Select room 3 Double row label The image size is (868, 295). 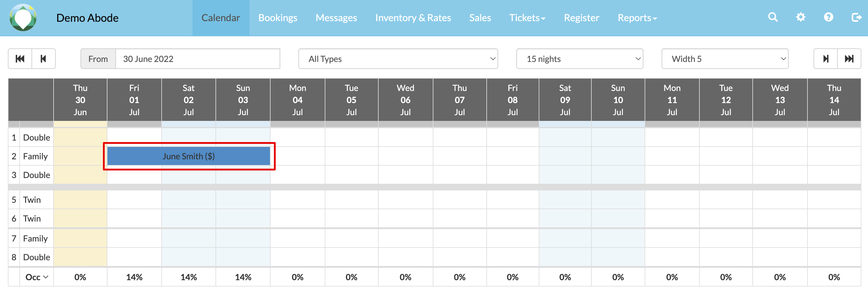click(x=36, y=175)
